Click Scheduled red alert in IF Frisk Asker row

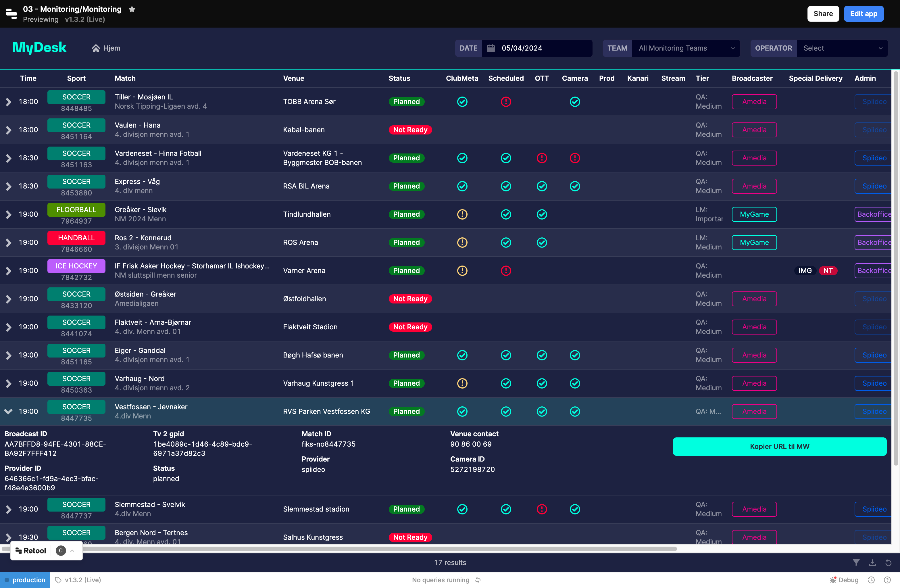[x=505, y=271]
